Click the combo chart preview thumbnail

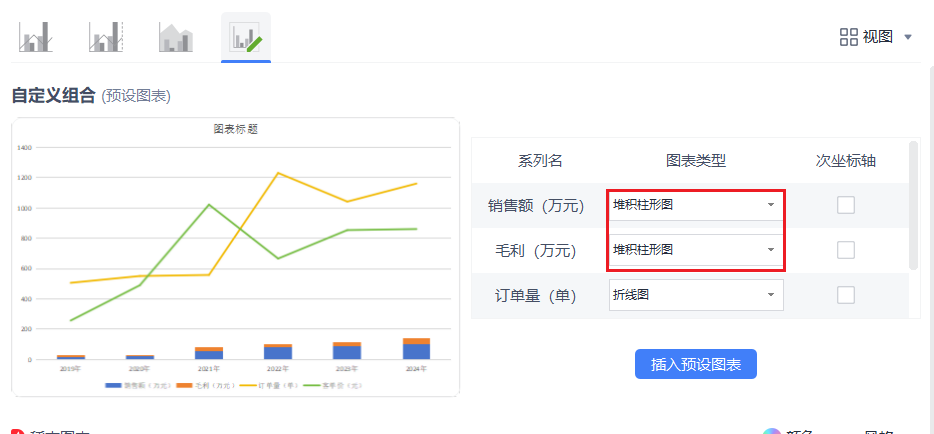235,257
